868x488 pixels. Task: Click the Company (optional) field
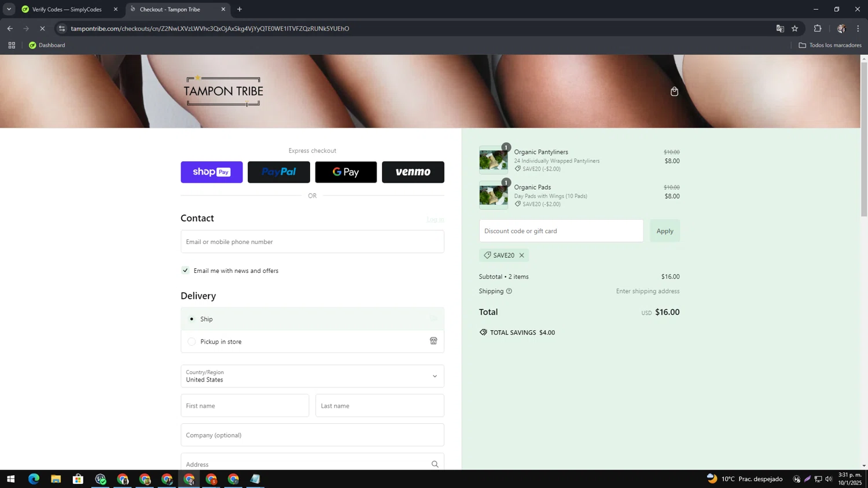pos(312,435)
